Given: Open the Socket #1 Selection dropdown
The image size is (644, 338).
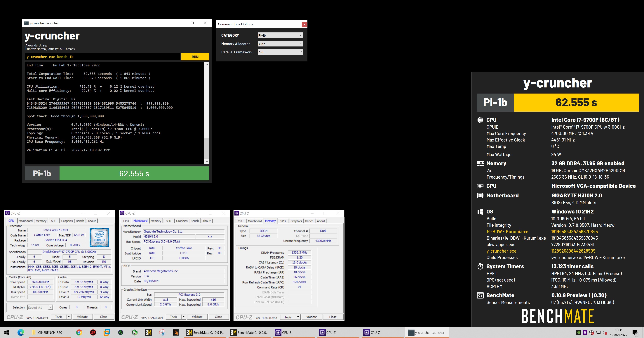Looking at the screenshot, I should tap(40, 308).
